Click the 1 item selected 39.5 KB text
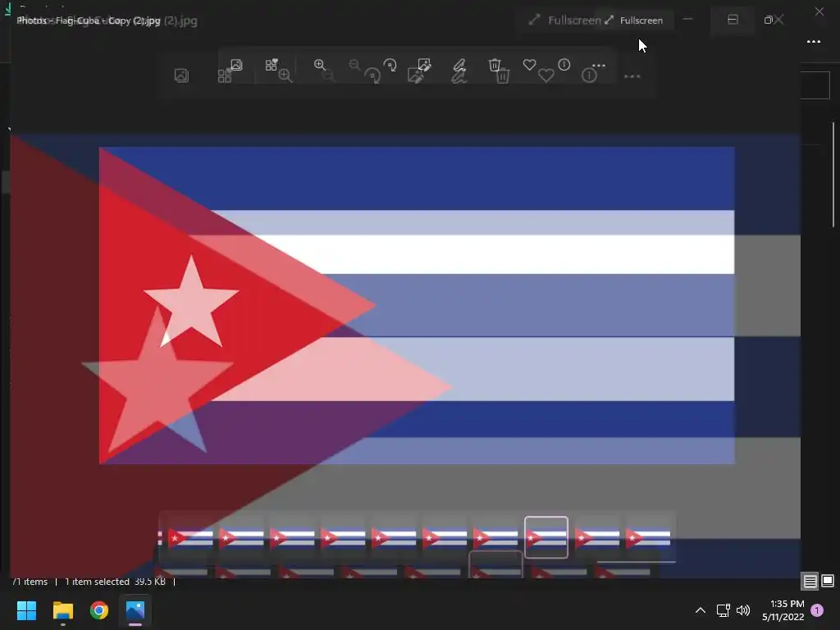 pyautogui.click(x=115, y=582)
